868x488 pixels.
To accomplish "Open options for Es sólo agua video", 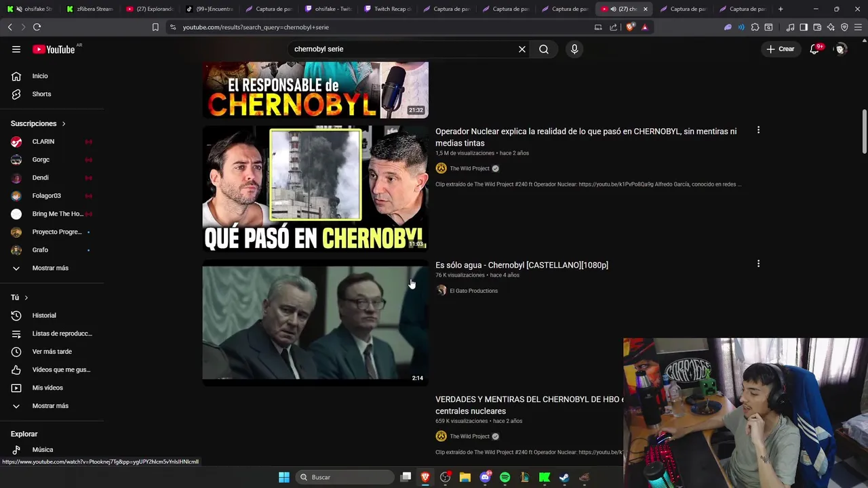I will pos(758,263).
